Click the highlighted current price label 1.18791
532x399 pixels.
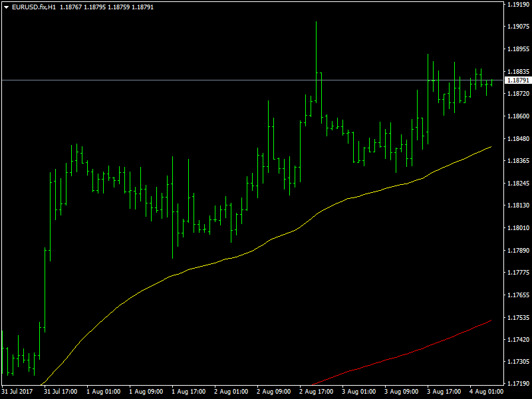[x=518, y=80]
